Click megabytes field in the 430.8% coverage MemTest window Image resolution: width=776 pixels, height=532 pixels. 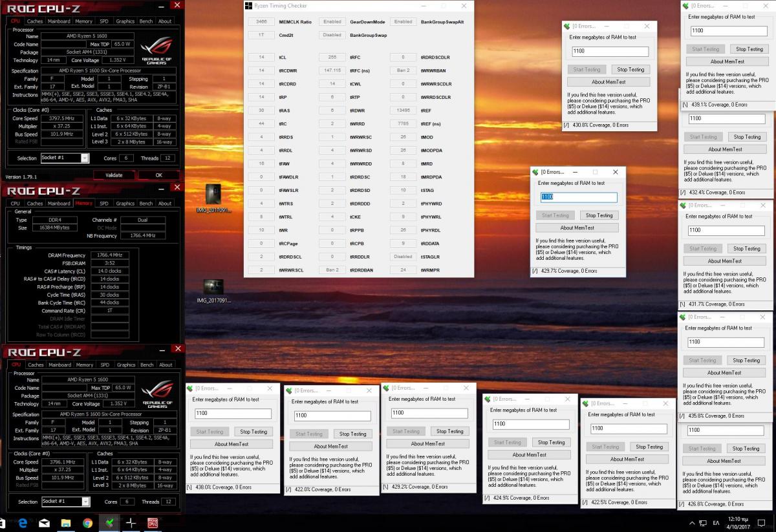point(610,52)
